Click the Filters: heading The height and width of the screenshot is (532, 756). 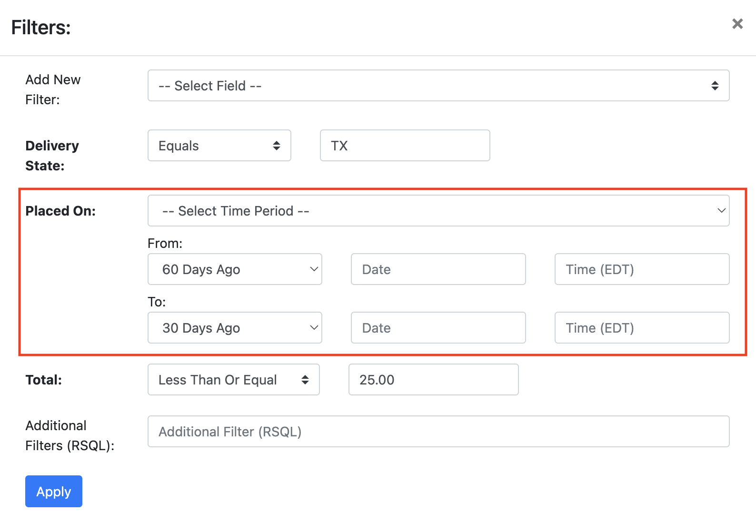tap(41, 28)
